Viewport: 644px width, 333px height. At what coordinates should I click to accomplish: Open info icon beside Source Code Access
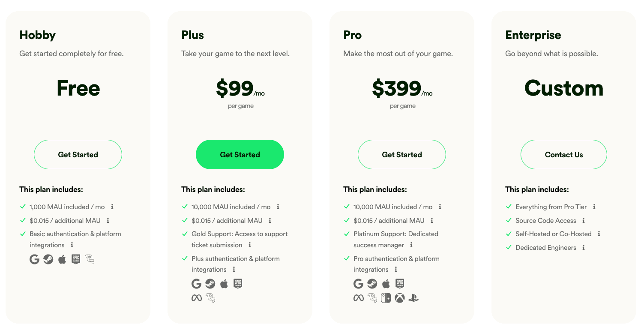click(584, 220)
